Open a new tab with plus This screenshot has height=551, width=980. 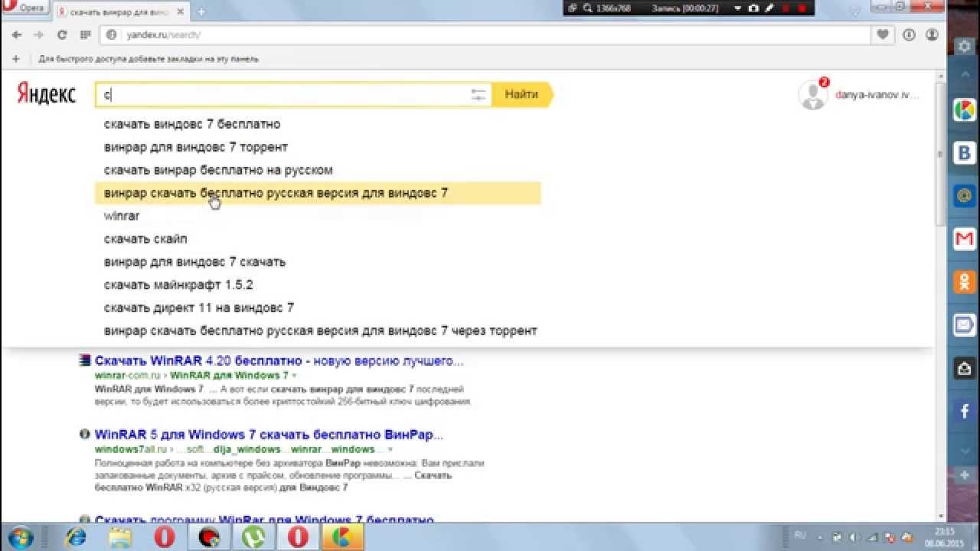[x=201, y=11]
